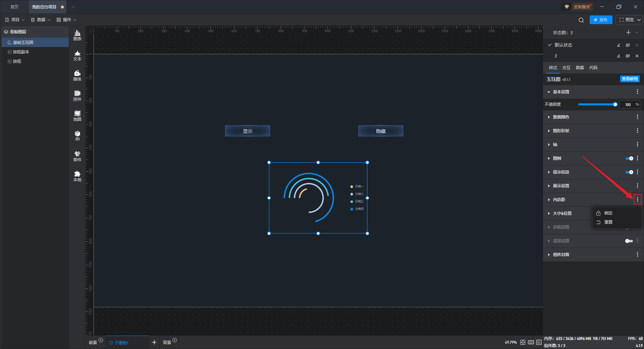Viewport: 644px width, 349px height.
Task: Toggle the 提示信息 tooltip switch
Action: 629,172
